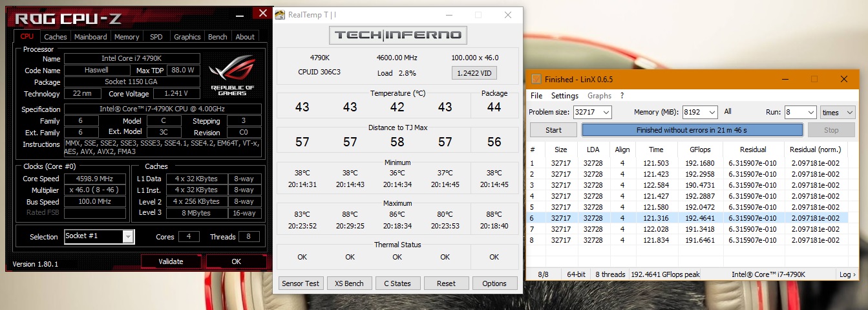The height and width of the screenshot is (310, 868).
Task: Click the 64-bit status bar entry
Action: (x=575, y=274)
